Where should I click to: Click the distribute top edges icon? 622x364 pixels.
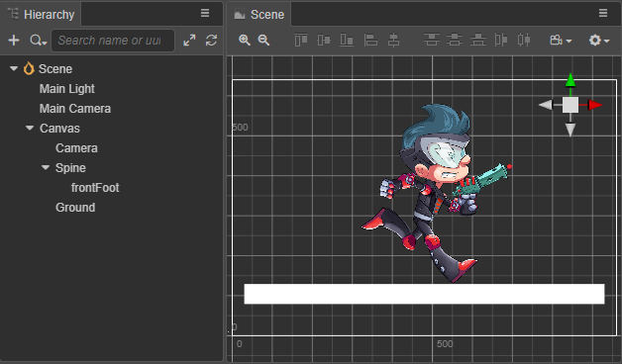(432, 40)
